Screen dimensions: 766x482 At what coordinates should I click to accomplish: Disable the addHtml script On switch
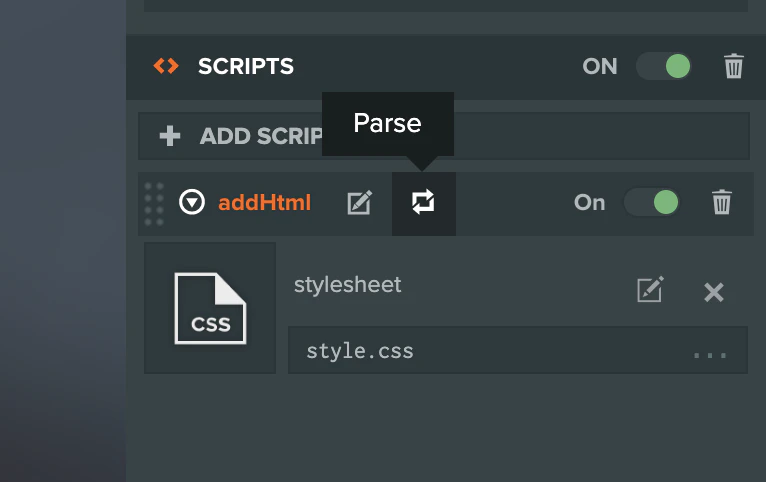(x=652, y=203)
